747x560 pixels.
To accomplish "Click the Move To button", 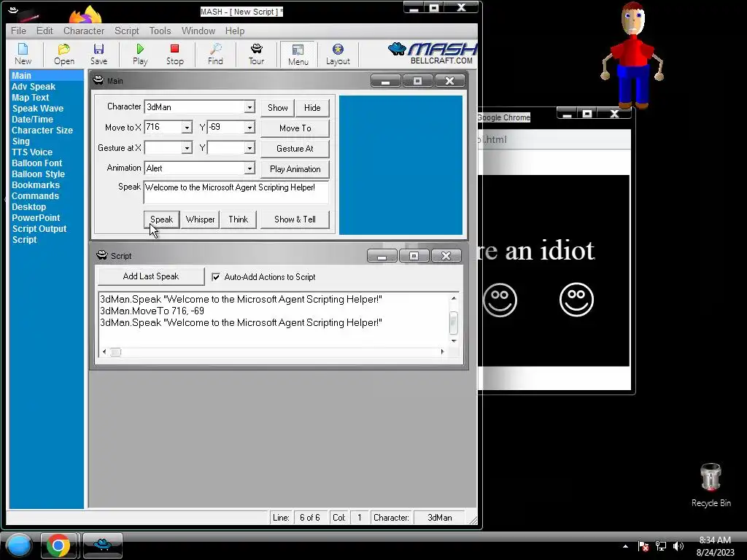I will [295, 128].
